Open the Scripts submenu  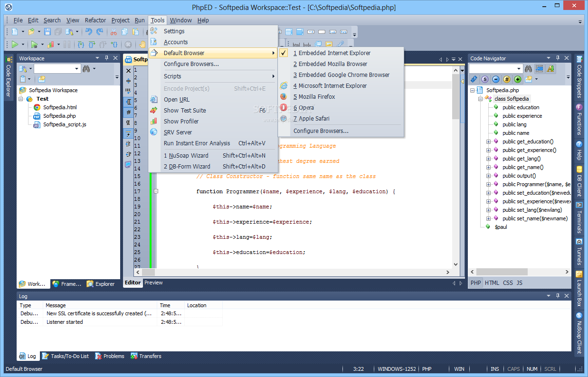(213, 76)
